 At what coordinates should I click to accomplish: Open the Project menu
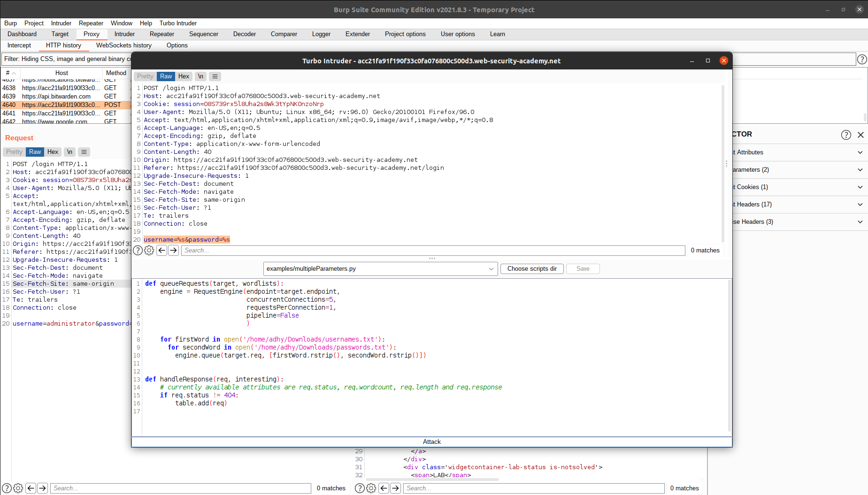(x=34, y=23)
